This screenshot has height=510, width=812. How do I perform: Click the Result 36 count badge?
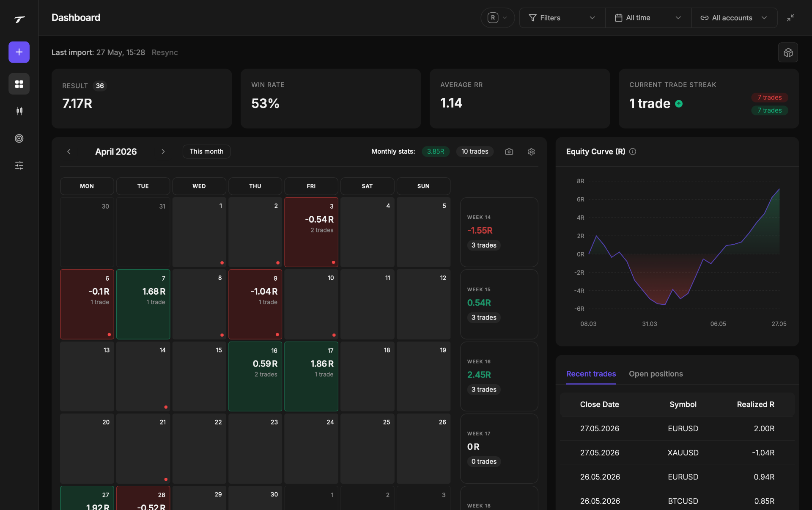coord(100,86)
